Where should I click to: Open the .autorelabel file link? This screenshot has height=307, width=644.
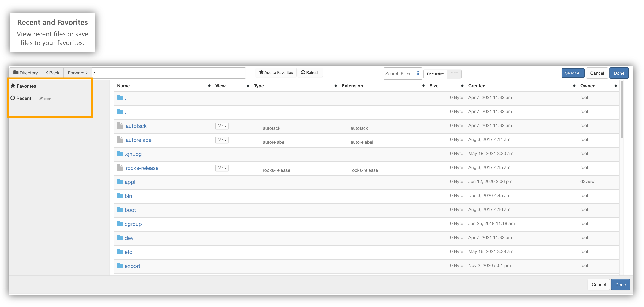click(138, 140)
